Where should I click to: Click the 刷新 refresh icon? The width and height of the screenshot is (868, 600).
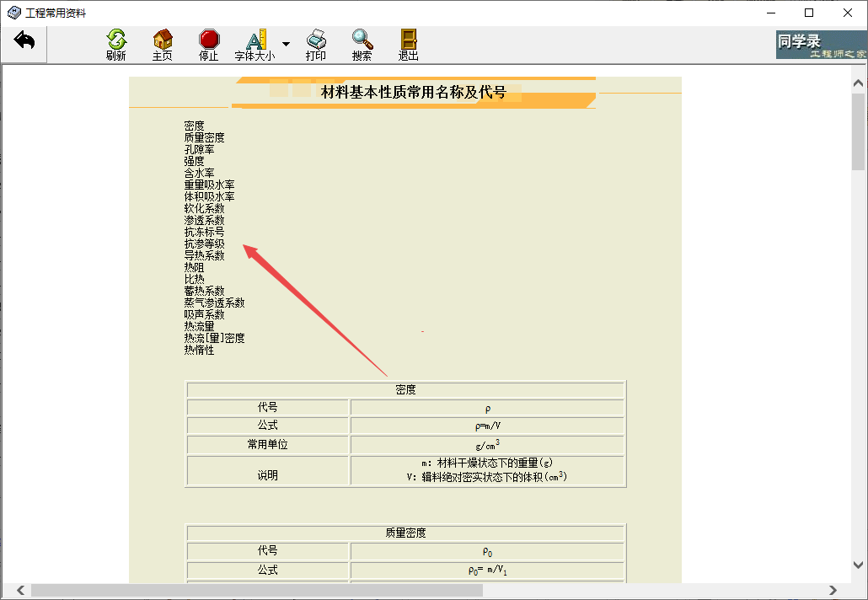pyautogui.click(x=116, y=40)
